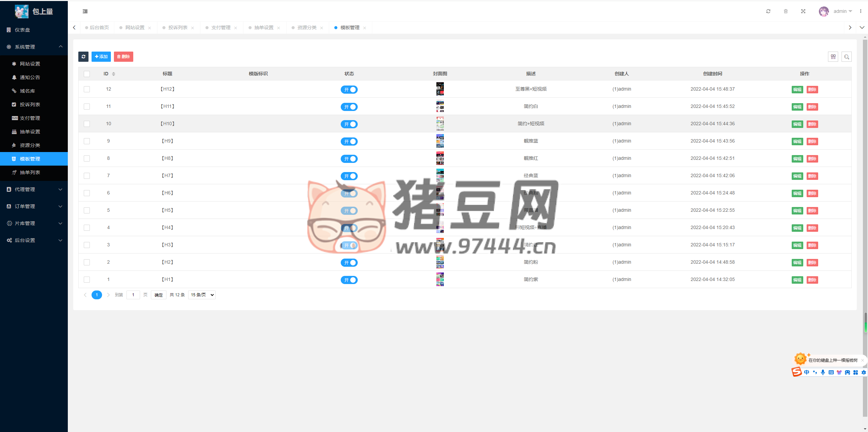Toggle status switch for H12 row
The width and height of the screenshot is (868, 432).
pos(349,90)
